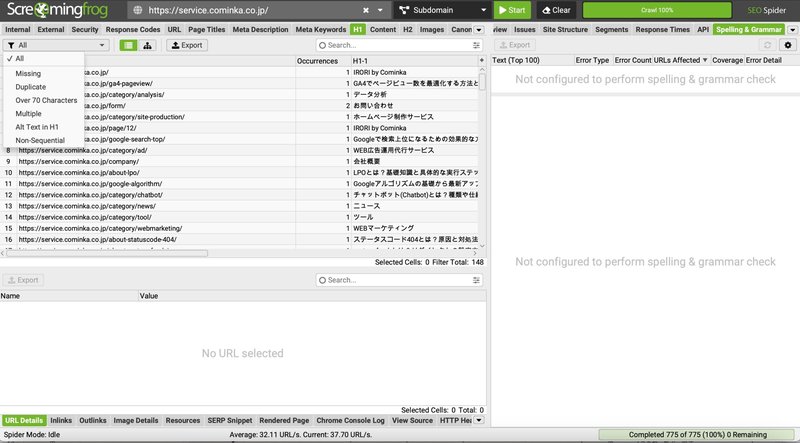800x443 pixels.
Task: Click the top table search field
Action: point(400,45)
